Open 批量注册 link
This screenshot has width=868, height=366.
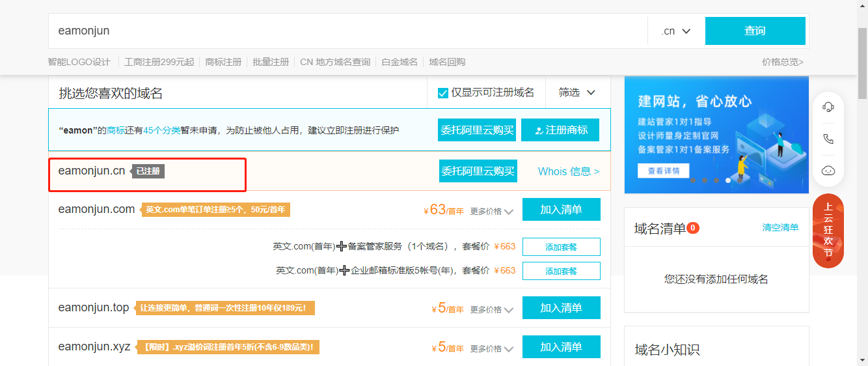(x=271, y=62)
